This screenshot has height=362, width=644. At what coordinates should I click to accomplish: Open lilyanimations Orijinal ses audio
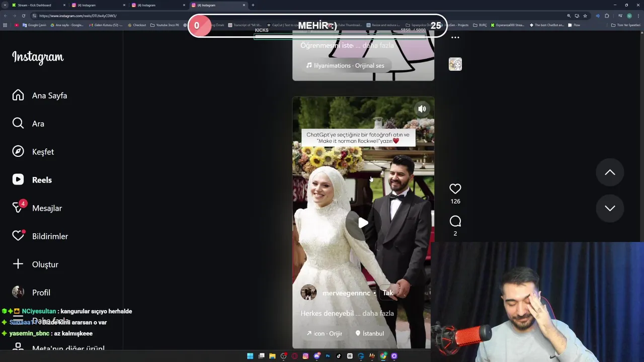345,65
